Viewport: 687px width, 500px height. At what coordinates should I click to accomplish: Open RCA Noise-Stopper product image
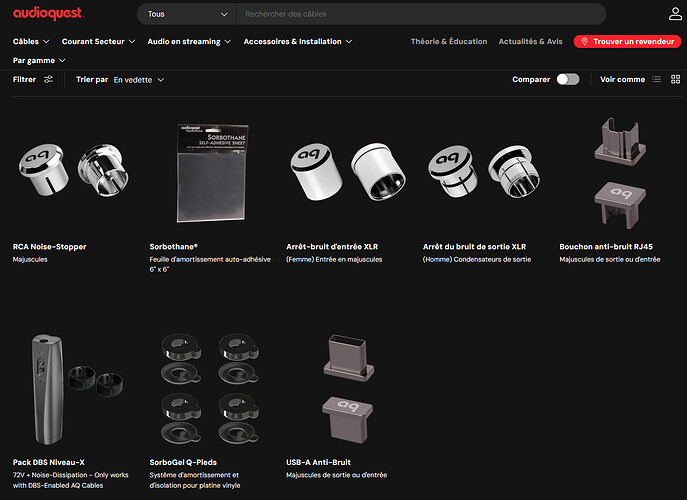[74, 170]
